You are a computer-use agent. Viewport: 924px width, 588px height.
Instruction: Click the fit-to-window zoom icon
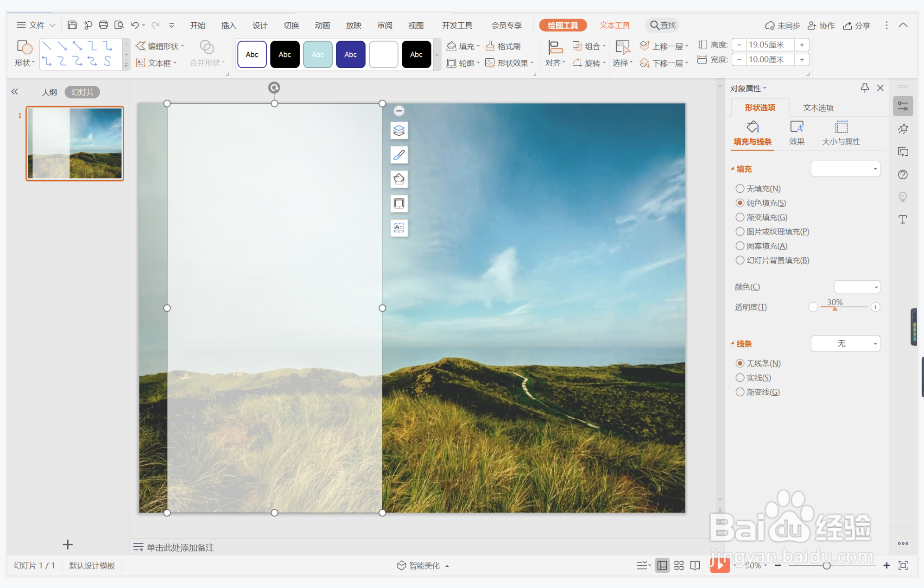coord(903,565)
